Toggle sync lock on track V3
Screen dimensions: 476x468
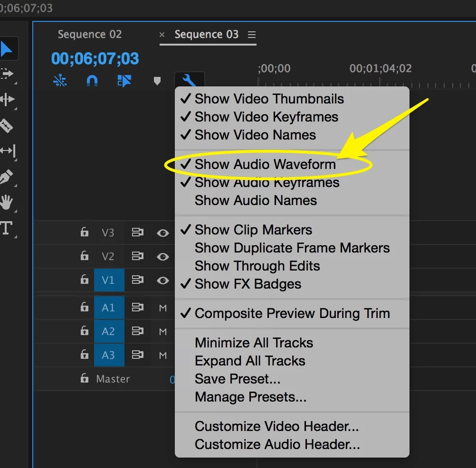137,232
